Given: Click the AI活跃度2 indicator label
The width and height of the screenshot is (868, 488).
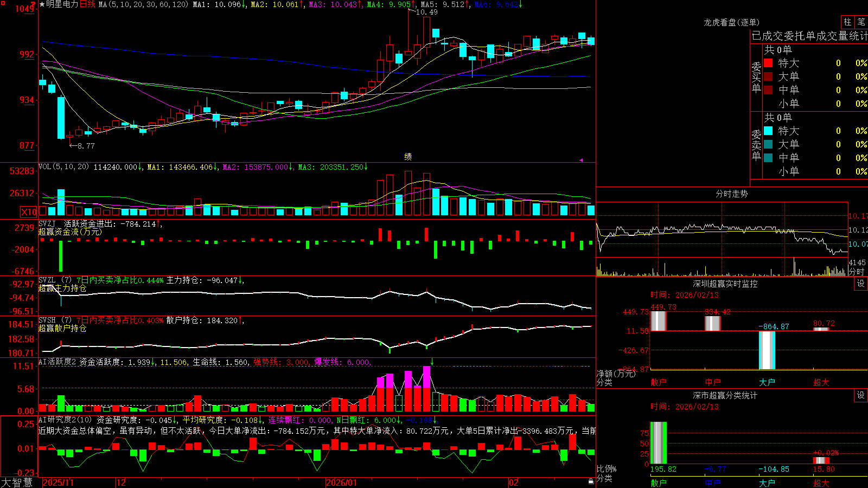Looking at the screenshot, I should point(58,362).
